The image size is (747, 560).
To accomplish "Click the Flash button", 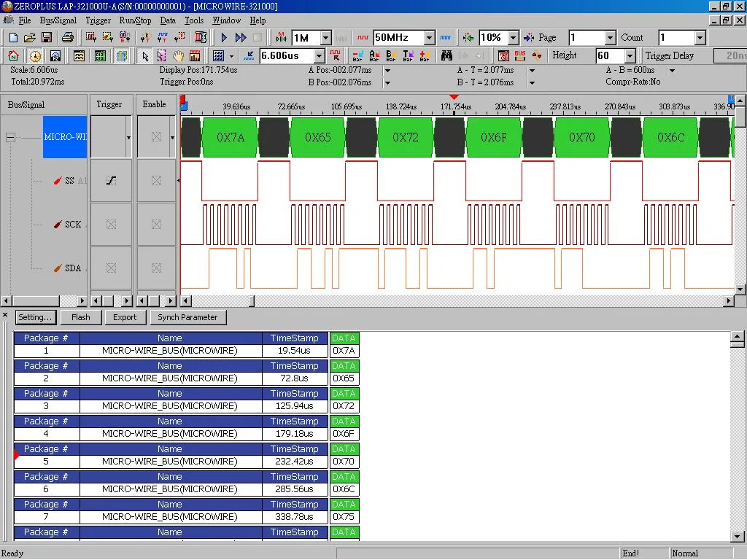I will pos(80,317).
